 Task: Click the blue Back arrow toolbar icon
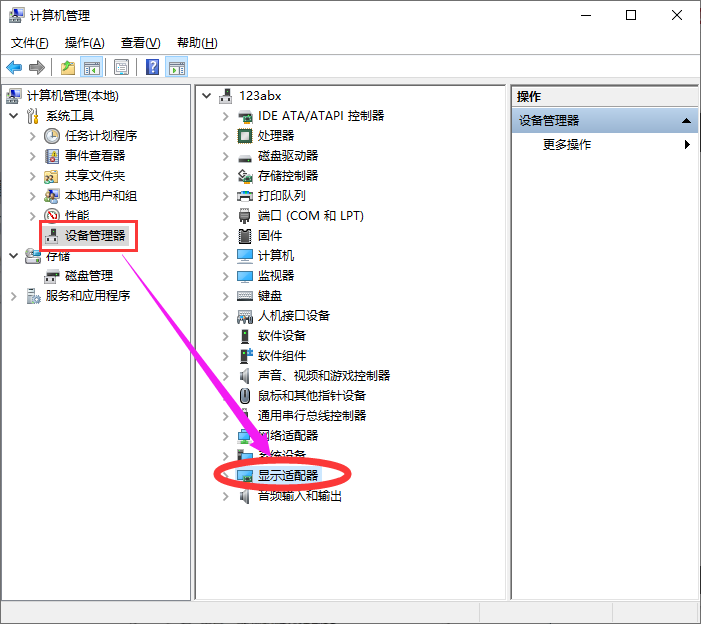coord(14,67)
